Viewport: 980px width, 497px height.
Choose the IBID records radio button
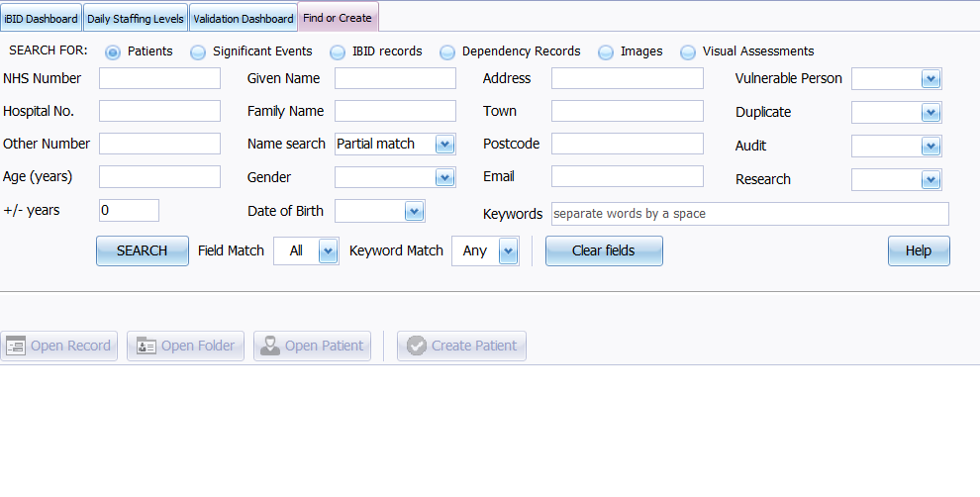click(338, 52)
